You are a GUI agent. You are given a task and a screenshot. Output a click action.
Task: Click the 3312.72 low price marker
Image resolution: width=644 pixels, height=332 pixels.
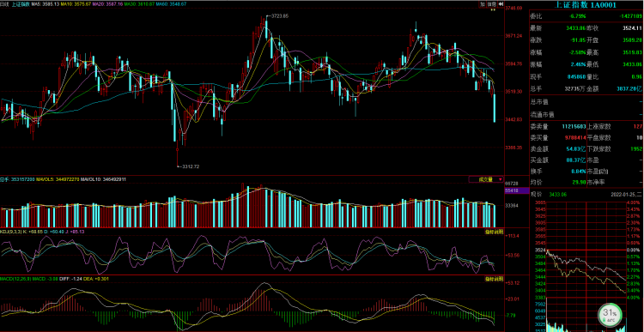tap(190, 166)
